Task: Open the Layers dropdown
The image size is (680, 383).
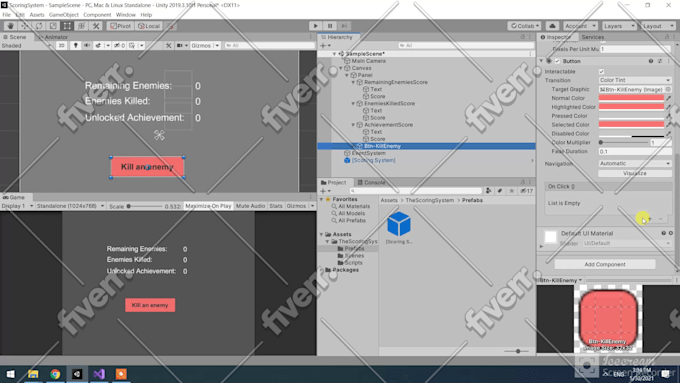Action: click(619, 26)
